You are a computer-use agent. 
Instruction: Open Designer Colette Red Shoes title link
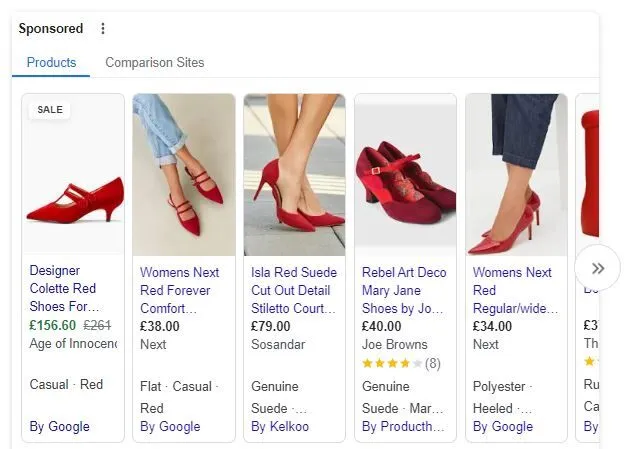63,288
